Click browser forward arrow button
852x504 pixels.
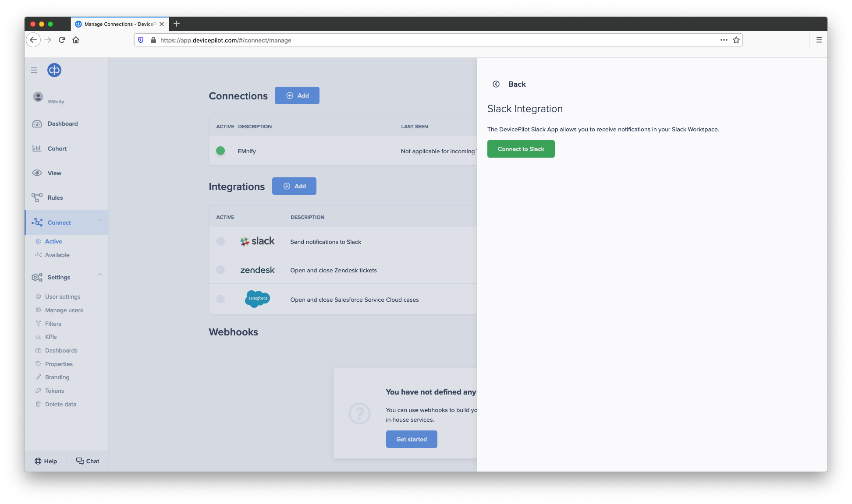point(48,40)
